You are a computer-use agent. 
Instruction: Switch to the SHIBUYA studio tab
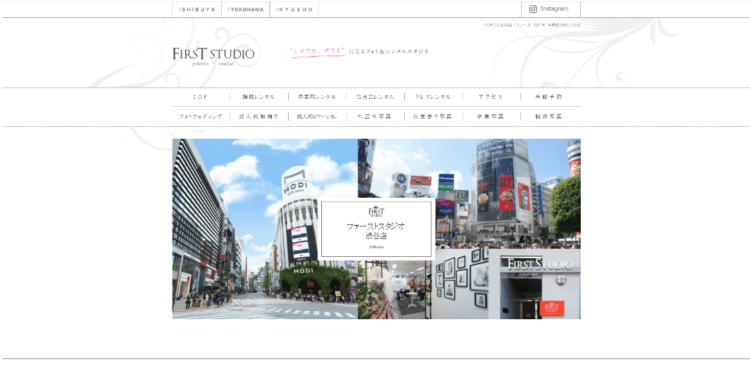pyautogui.click(x=197, y=10)
